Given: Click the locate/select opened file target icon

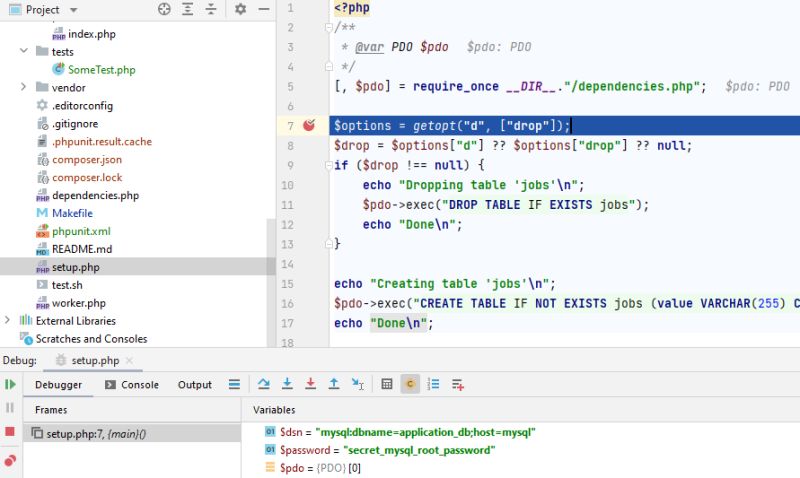Looking at the screenshot, I should point(164,9).
